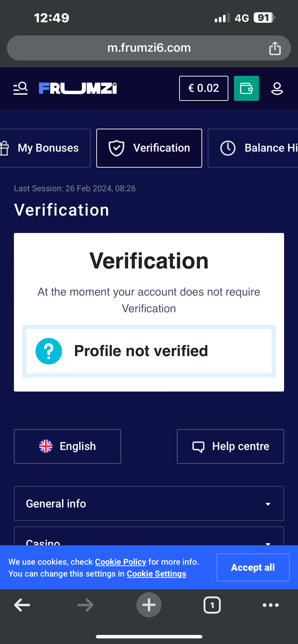Open the user profile icon
The height and width of the screenshot is (644, 298).
tap(277, 89)
